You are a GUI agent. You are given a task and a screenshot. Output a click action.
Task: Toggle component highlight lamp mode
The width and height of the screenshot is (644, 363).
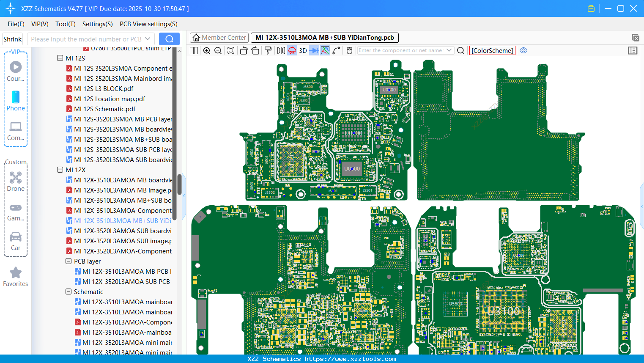pyautogui.click(x=292, y=50)
